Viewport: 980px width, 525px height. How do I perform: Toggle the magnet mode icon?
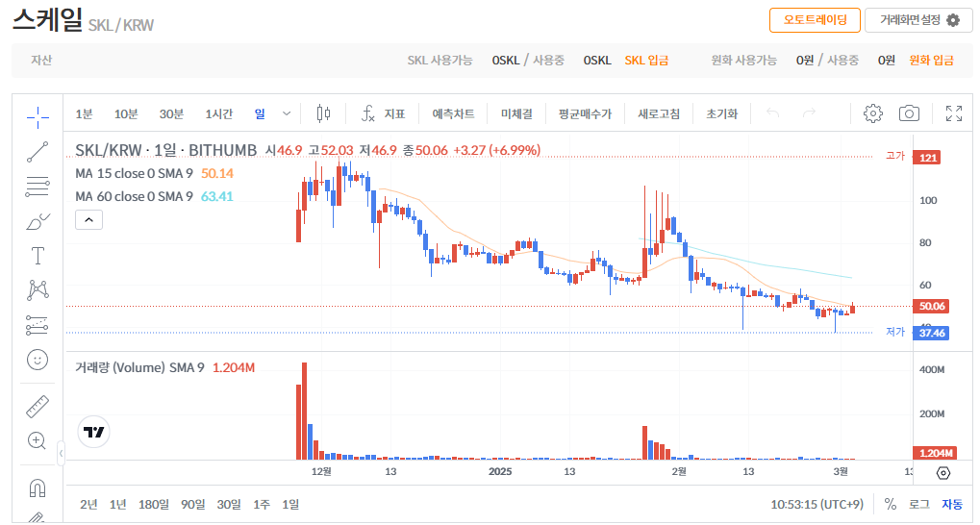[x=38, y=487]
